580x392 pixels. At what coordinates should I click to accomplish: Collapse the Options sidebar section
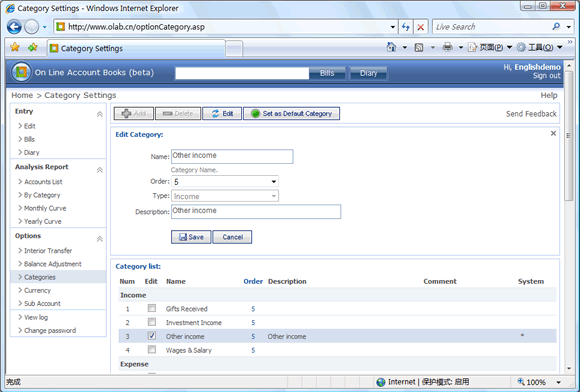(100, 239)
